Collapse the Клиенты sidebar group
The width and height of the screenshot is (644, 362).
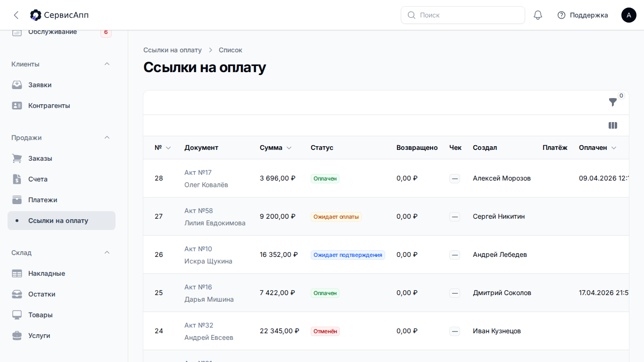[107, 64]
